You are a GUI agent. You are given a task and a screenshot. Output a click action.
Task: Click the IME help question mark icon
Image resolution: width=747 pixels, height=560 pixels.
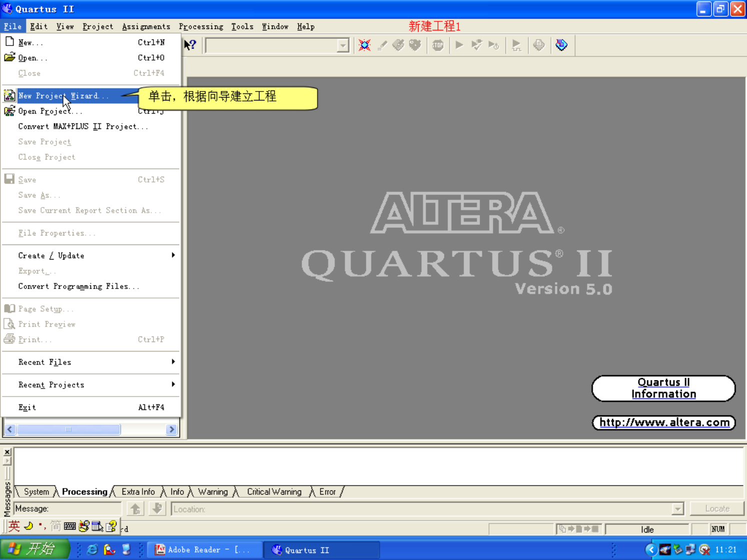pyautogui.click(x=111, y=526)
